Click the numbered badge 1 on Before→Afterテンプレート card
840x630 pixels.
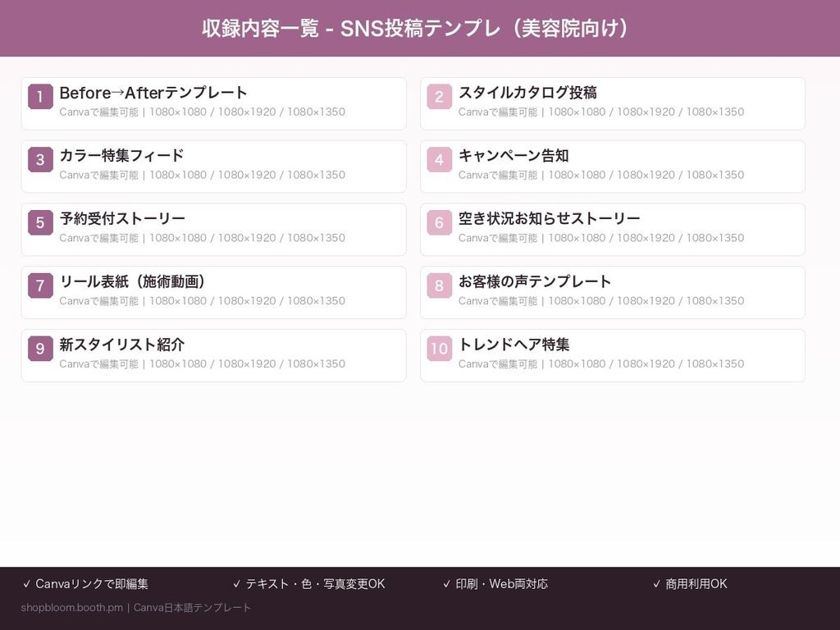click(x=40, y=97)
